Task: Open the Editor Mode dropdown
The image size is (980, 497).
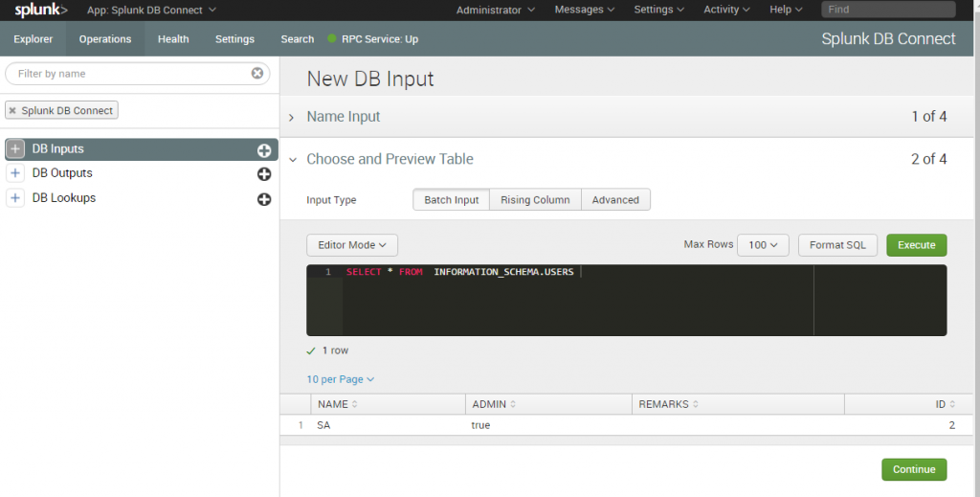Action: click(352, 245)
